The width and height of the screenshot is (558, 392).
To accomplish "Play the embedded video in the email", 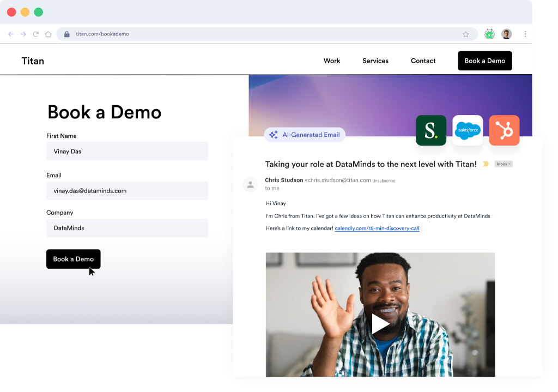I will point(380,323).
